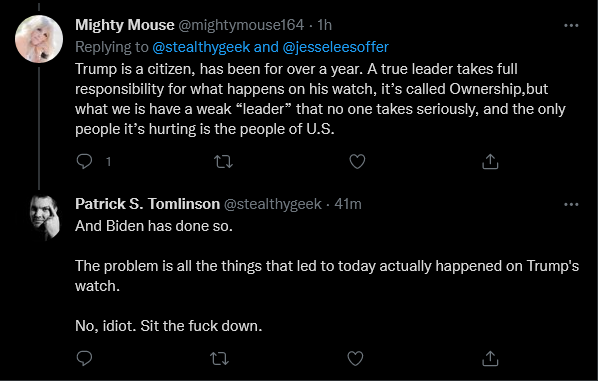Viewport: 598px width, 381px height.
Task: Open more options on Mighty Mouse's tweet
Action: pyautogui.click(x=571, y=26)
